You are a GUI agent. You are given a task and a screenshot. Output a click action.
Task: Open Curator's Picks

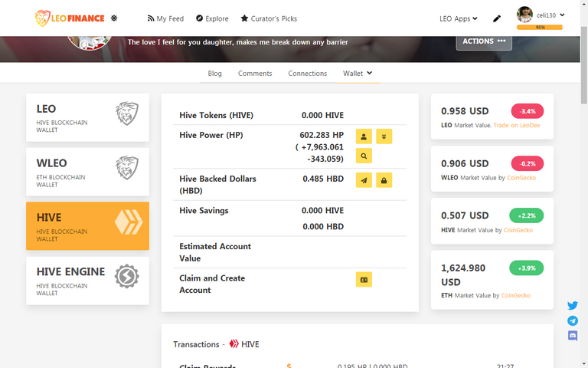point(269,18)
